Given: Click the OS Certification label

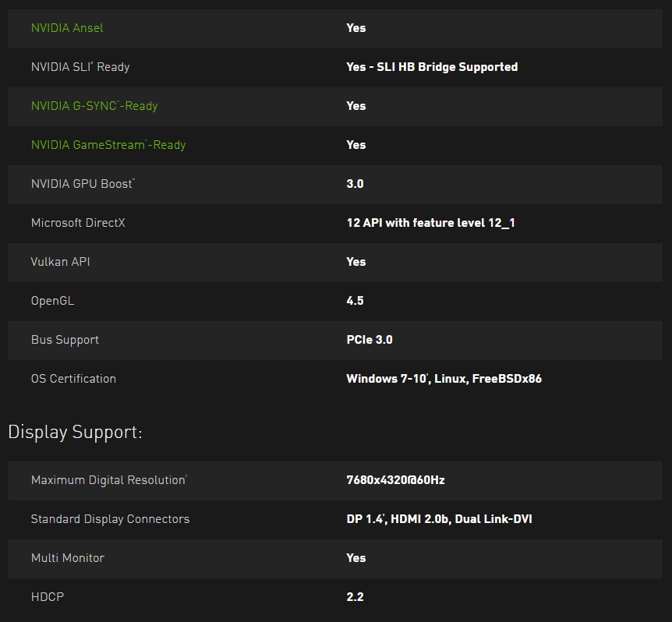Looking at the screenshot, I should coord(73,379).
